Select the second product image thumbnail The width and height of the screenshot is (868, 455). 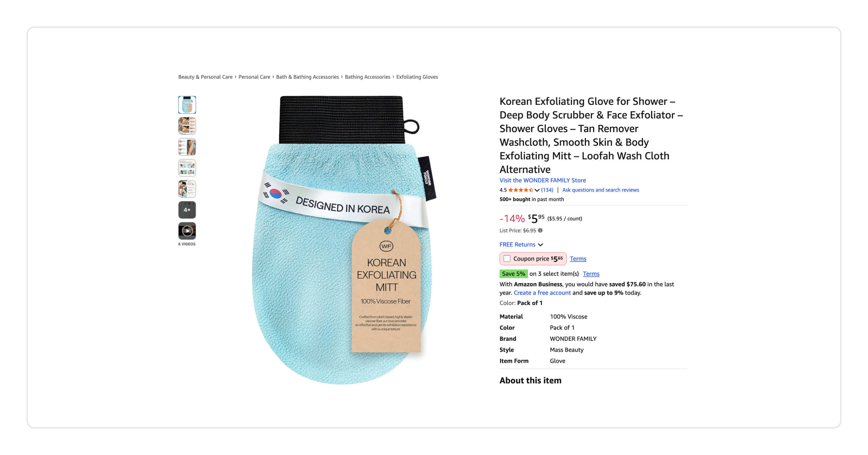tap(187, 126)
